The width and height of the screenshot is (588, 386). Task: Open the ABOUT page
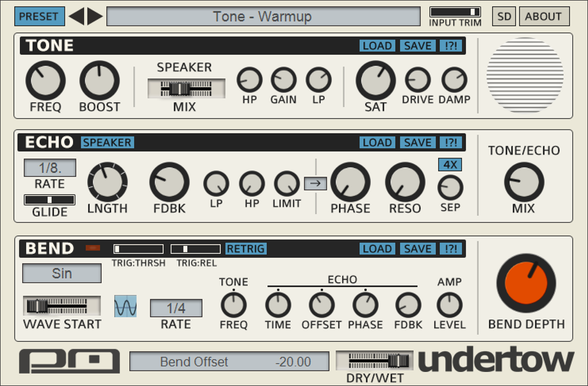(544, 16)
